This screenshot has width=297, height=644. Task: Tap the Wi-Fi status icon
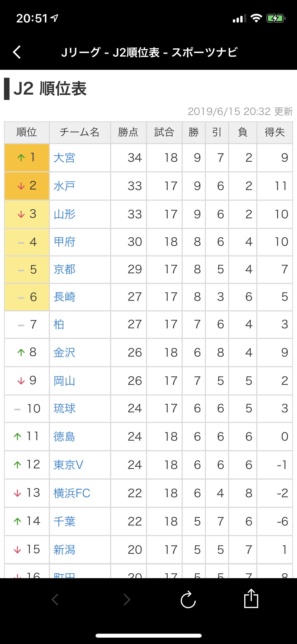(x=256, y=19)
